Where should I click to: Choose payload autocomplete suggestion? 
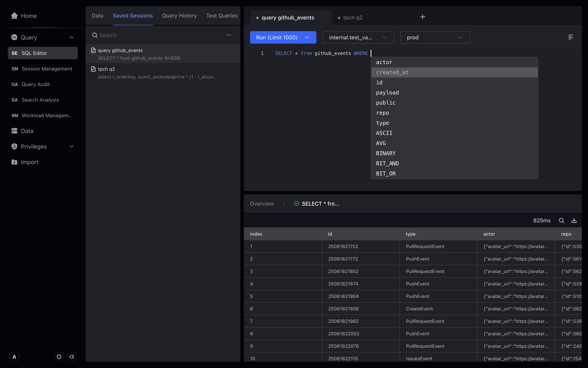click(x=454, y=93)
